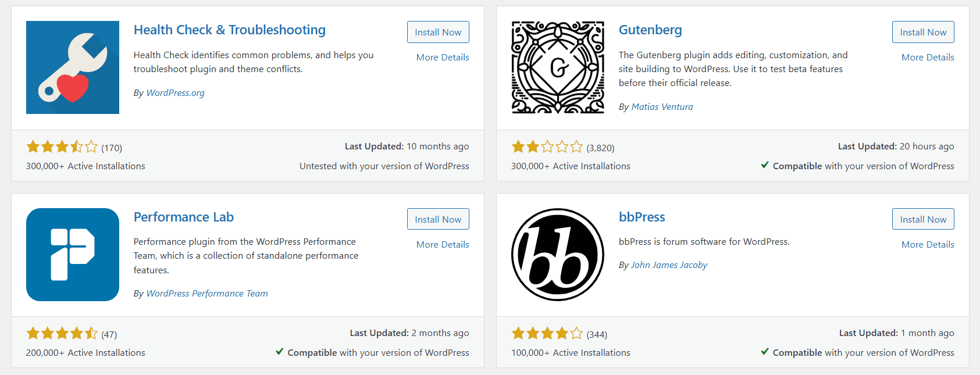The height and width of the screenshot is (375, 980).
Task: Click the compatibility checkmark next to Gutenberg
Action: pyautogui.click(x=764, y=166)
